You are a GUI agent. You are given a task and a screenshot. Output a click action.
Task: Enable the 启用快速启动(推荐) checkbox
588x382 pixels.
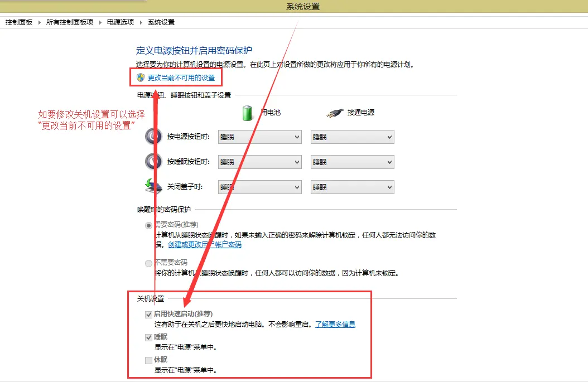point(148,314)
